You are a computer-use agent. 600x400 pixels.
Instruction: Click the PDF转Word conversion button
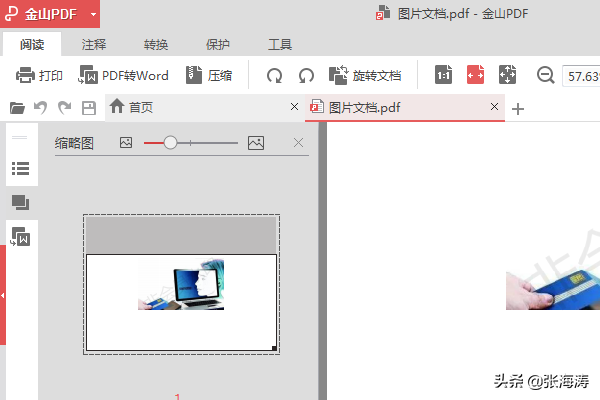pos(123,75)
